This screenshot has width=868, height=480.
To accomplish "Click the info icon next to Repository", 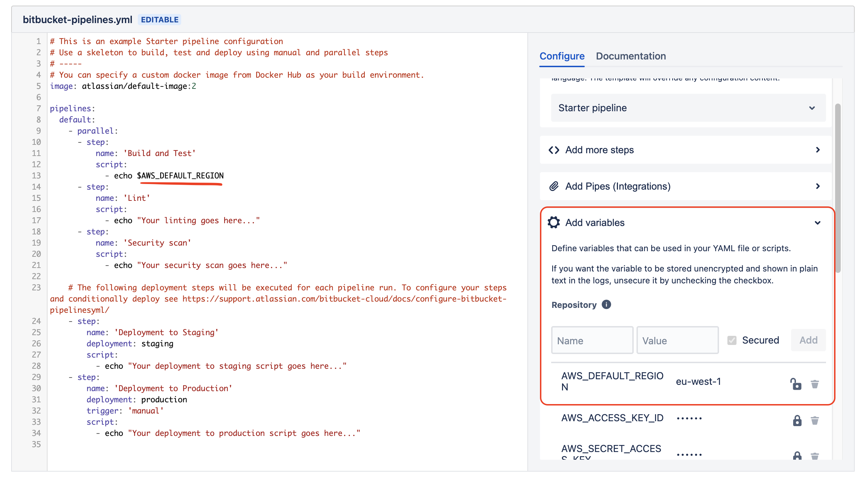I will pos(606,305).
